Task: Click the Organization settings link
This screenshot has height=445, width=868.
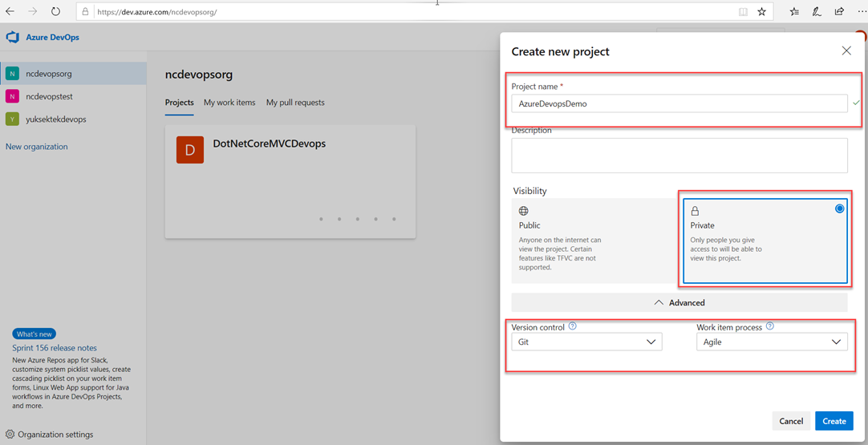Action: click(x=55, y=435)
